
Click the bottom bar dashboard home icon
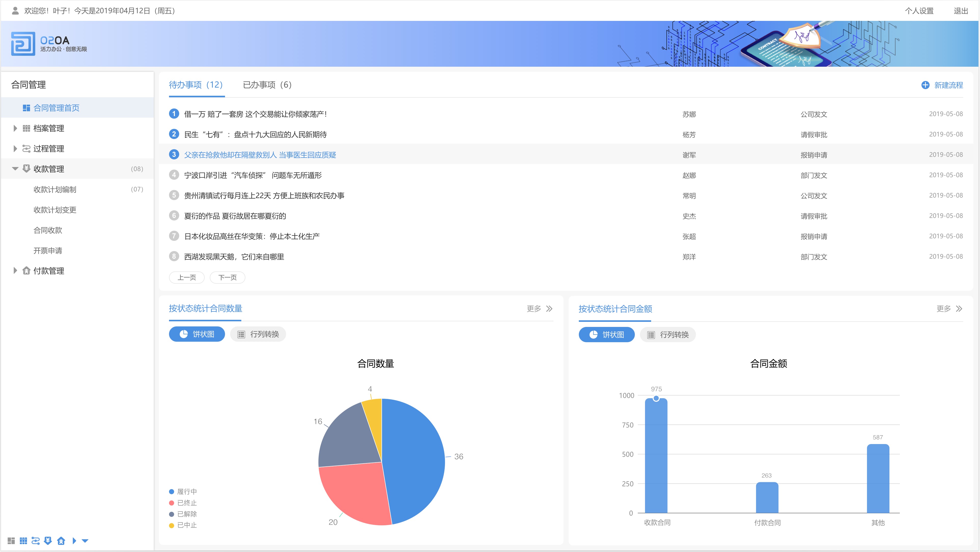pyautogui.click(x=11, y=541)
